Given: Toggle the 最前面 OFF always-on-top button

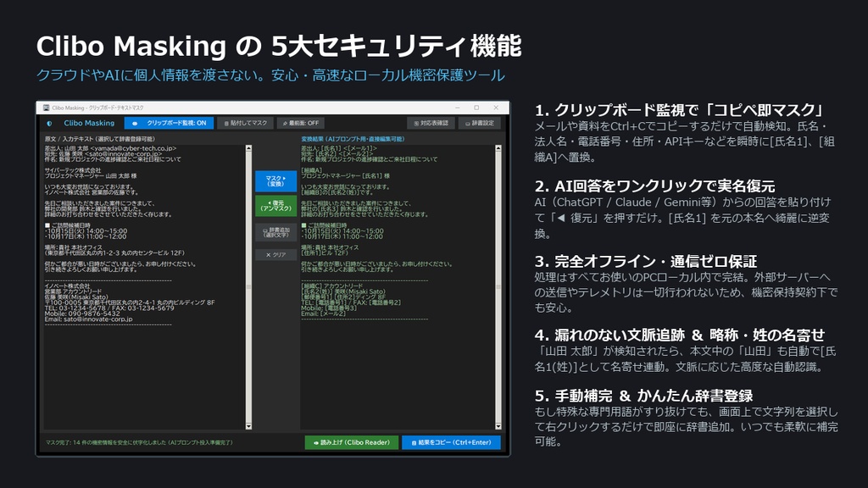Looking at the screenshot, I should click(x=302, y=123).
